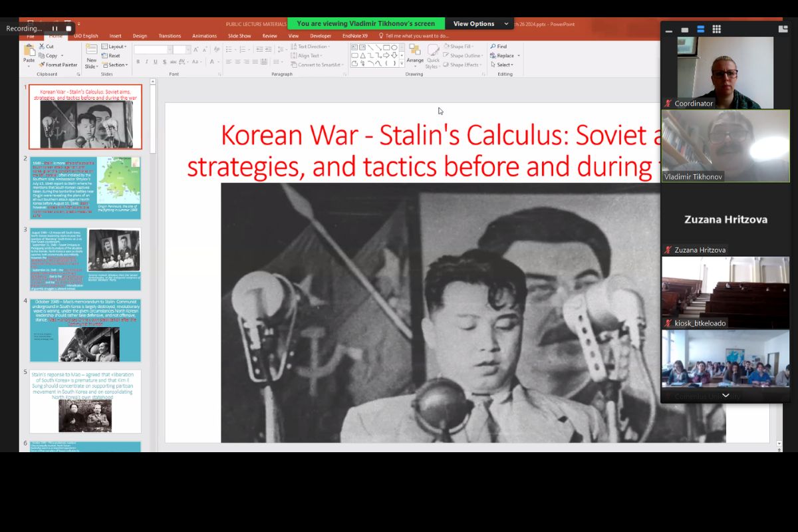Switch Zoom video panel to grid view

(716, 29)
